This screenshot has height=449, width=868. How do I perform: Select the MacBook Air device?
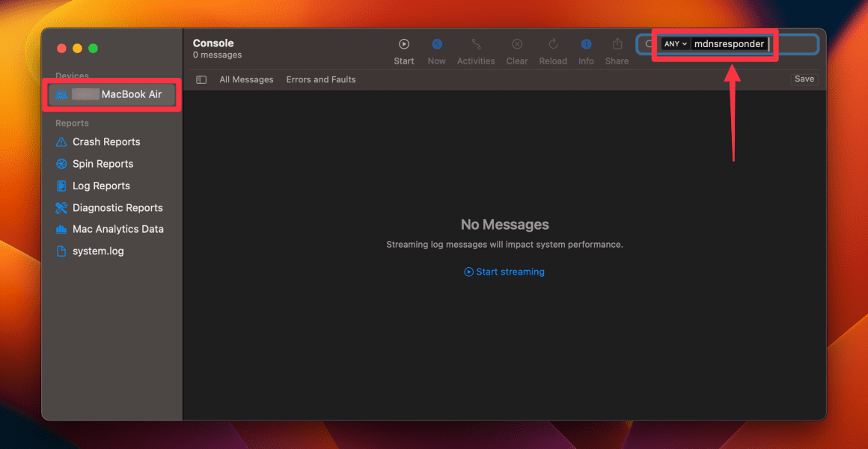click(111, 94)
